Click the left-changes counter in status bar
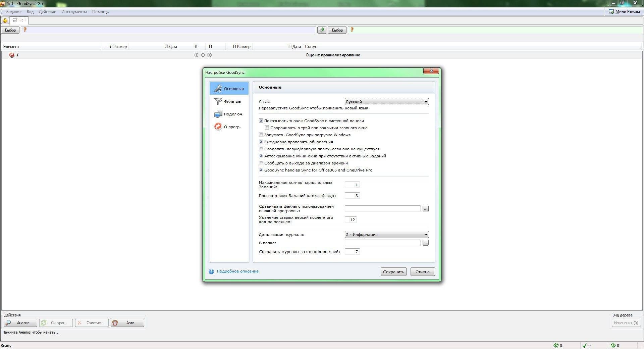 point(558,345)
